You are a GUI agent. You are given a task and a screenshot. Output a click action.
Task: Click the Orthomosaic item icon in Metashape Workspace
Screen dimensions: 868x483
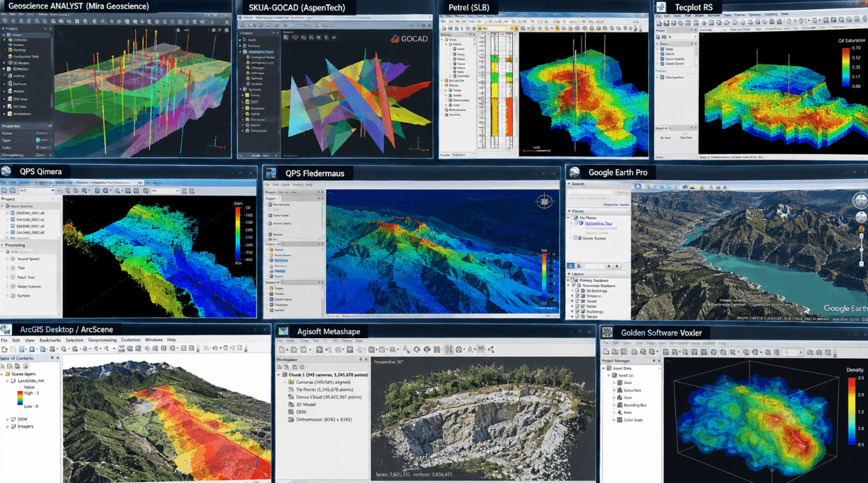tap(291, 419)
